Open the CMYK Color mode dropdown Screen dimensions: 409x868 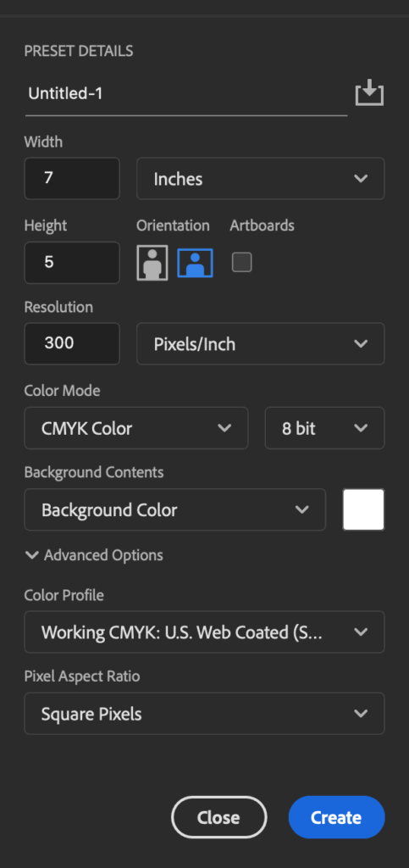click(136, 428)
